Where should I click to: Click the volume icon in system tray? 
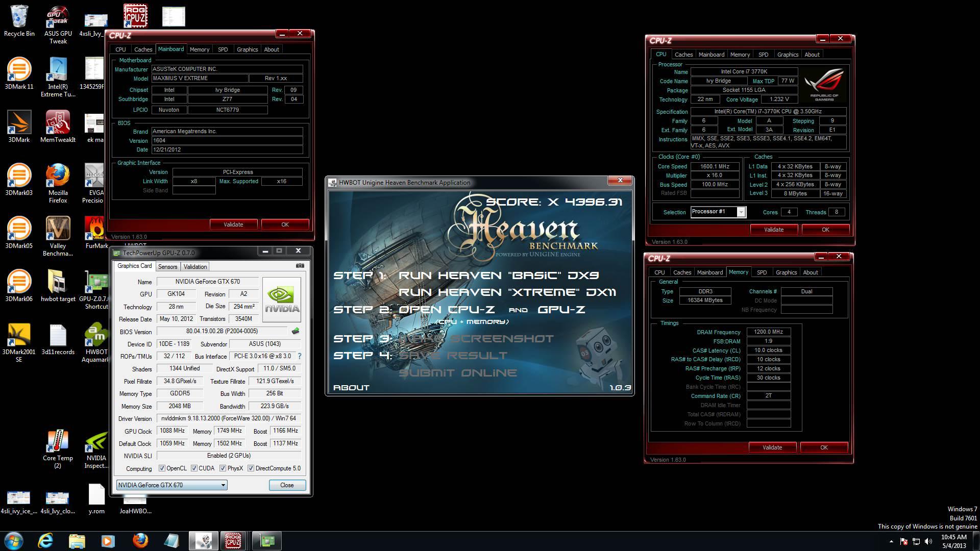click(928, 542)
